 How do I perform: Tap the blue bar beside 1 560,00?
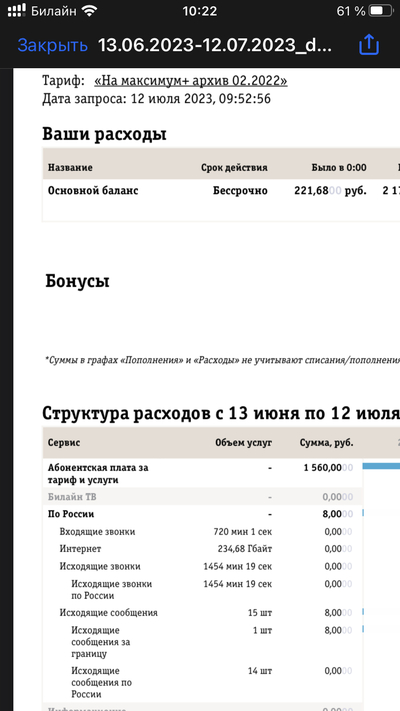[x=381, y=466]
